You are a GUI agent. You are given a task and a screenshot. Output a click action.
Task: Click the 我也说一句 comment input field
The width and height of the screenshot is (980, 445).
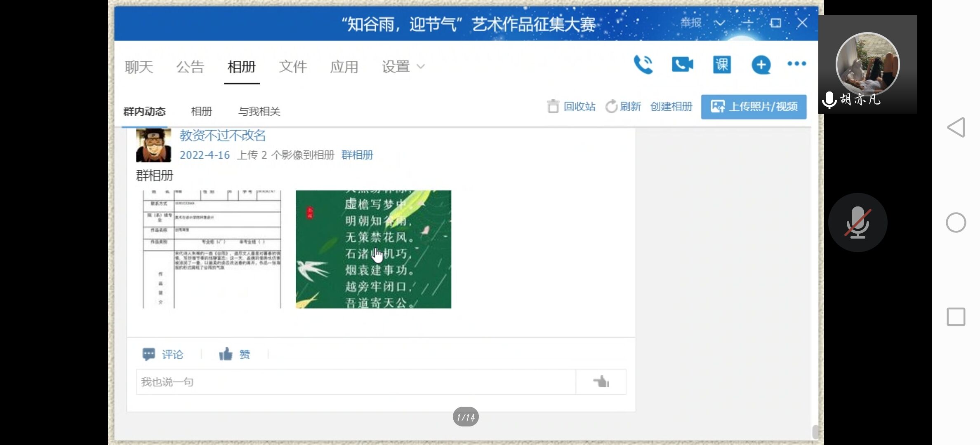356,382
